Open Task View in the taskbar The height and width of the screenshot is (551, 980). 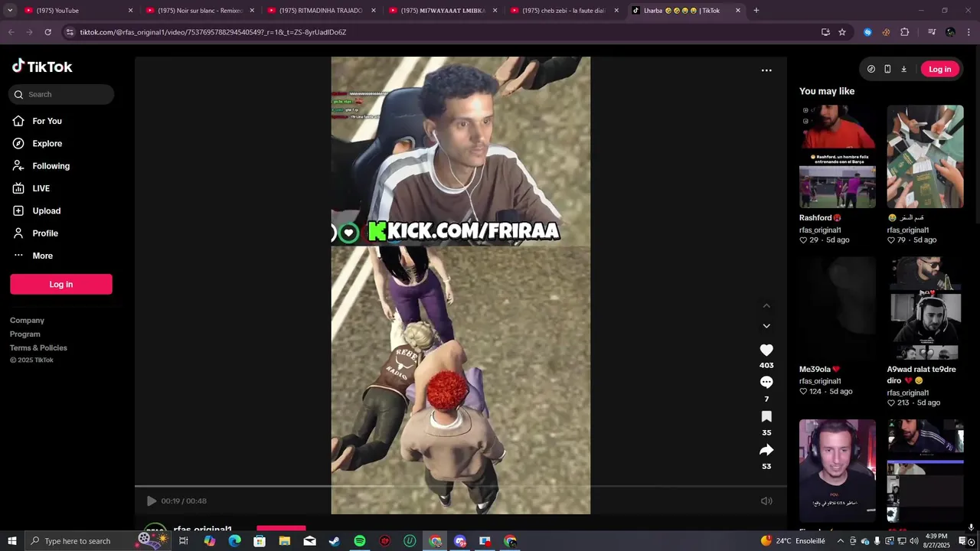[x=184, y=541]
